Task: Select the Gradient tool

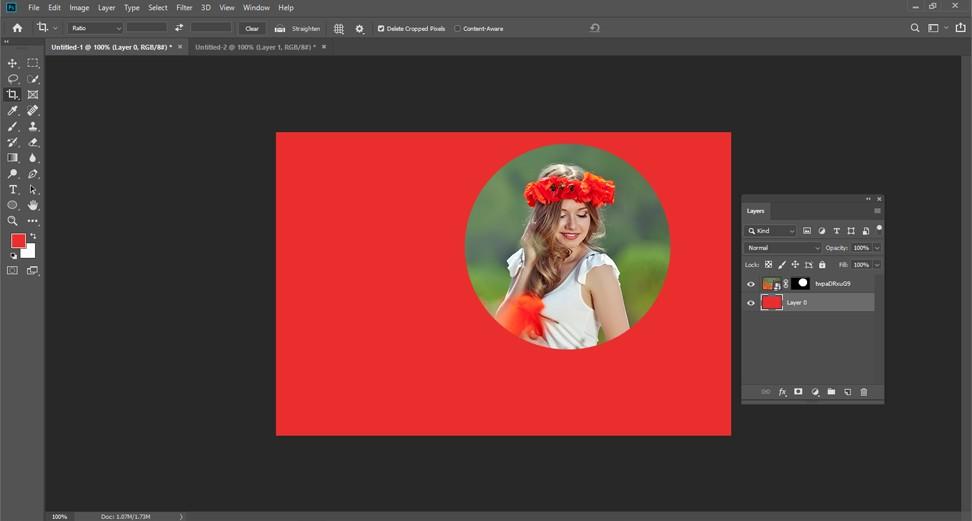Action: pos(12,158)
